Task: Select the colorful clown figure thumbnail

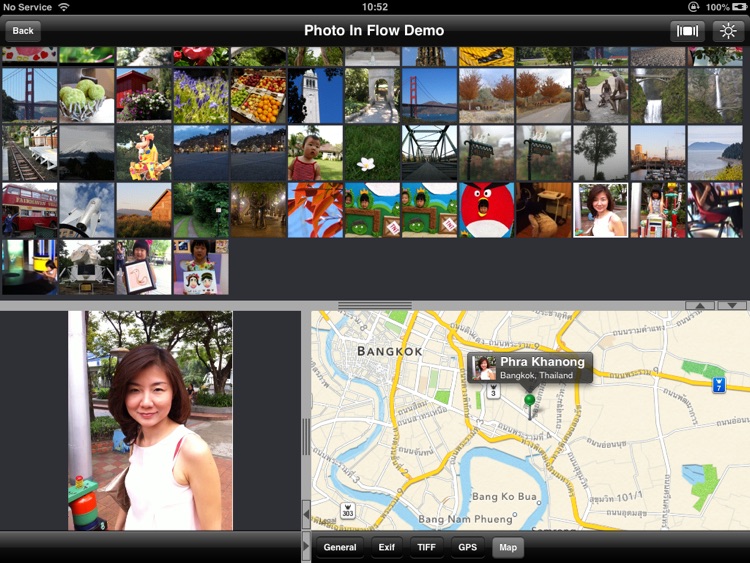Action: click(144, 153)
